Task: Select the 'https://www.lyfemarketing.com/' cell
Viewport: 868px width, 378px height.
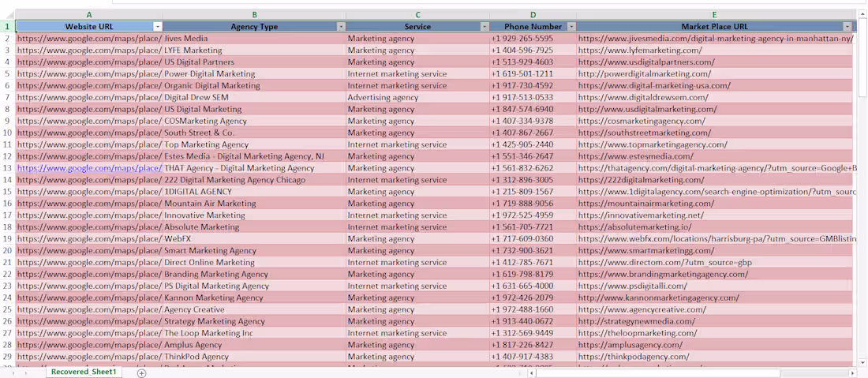Action: coord(714,51)
